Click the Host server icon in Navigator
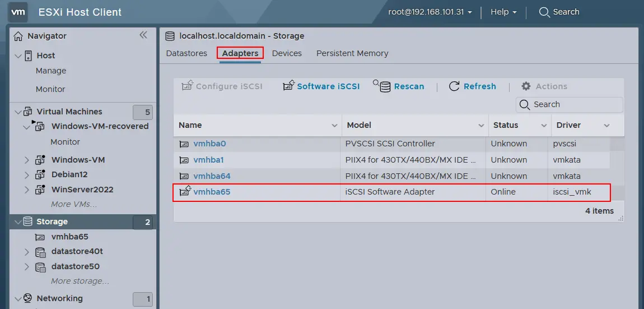 [28, 56]
